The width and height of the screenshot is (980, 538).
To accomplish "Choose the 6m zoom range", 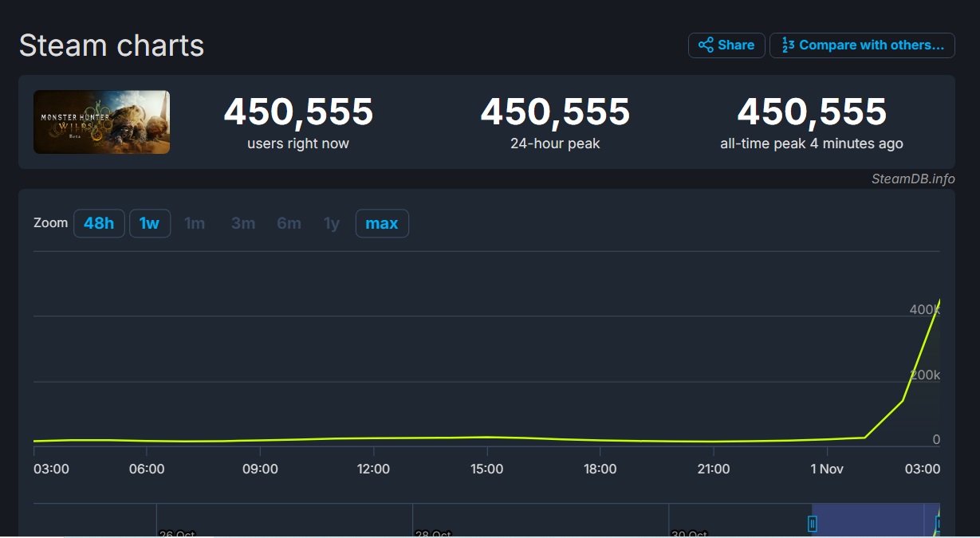I will [x=289, y=223].
